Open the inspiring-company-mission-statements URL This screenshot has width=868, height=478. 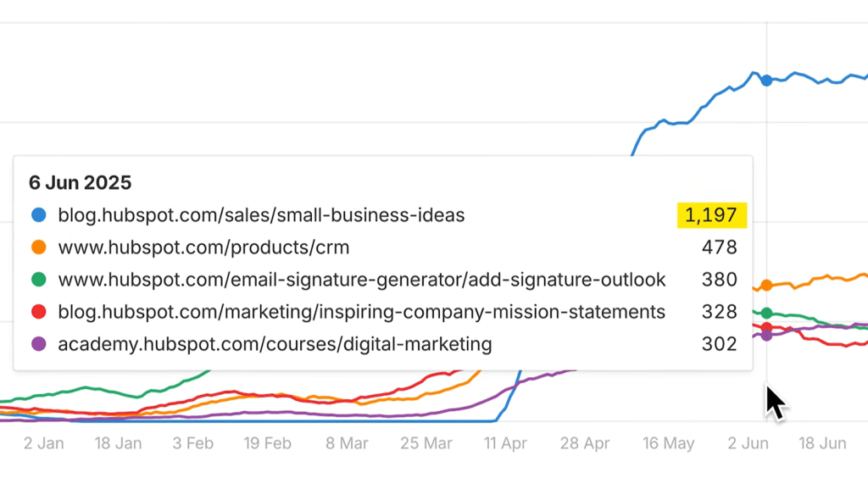361,312
